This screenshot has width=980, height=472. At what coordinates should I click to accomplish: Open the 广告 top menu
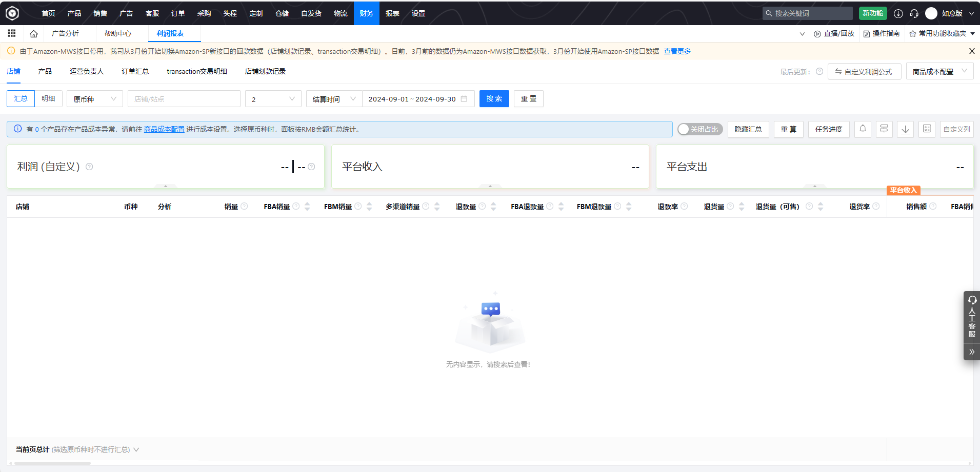126,13
